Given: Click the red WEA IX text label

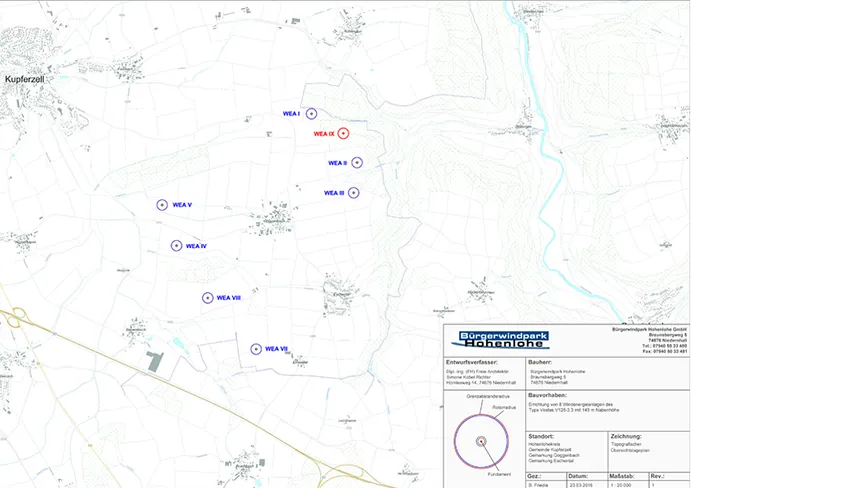Looking at the screenshot, I should pos(324,133).
